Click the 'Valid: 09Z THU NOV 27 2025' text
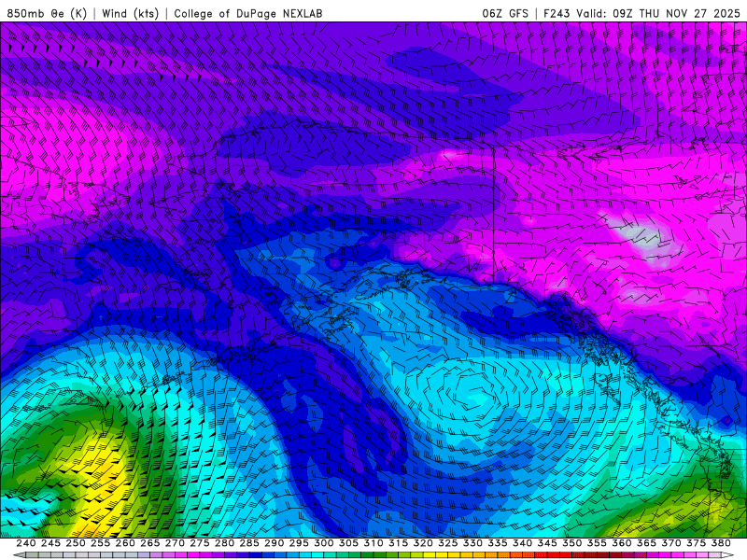Image resolution: width=747 pixels, height=560 pixels. tap(658, 13)
